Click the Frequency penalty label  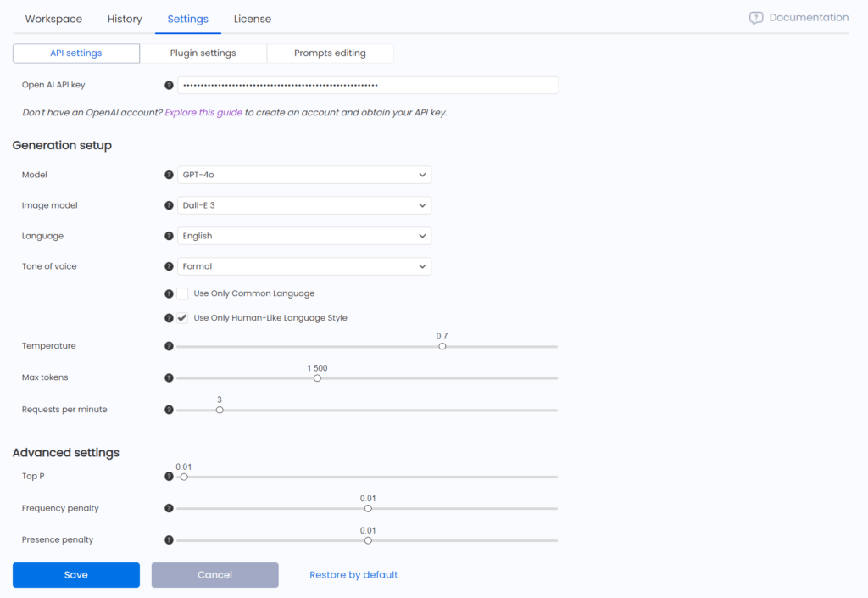point(60,508)
